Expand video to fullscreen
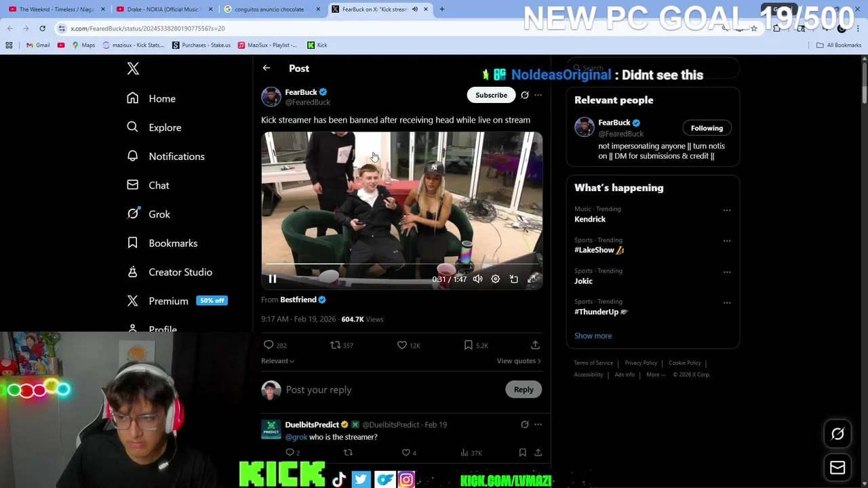The height and width of the screenshot is (488, 868). click(532, 279)
